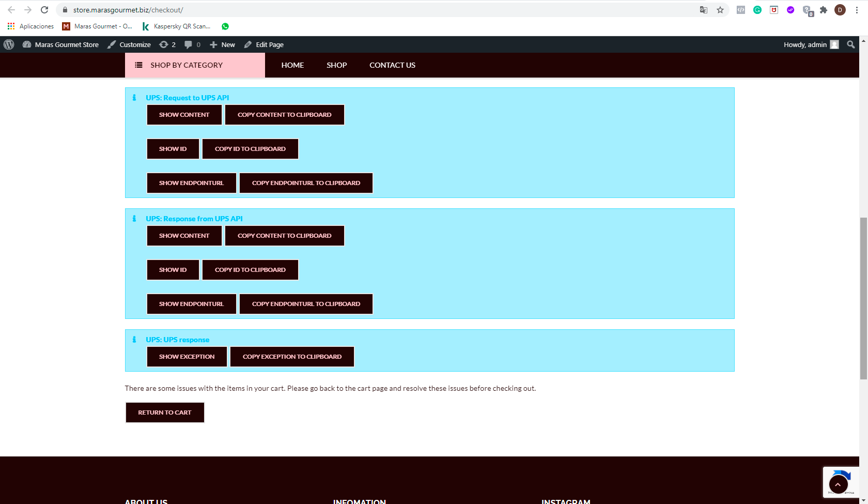Show ID for Response from UPS API

[173, 270]
